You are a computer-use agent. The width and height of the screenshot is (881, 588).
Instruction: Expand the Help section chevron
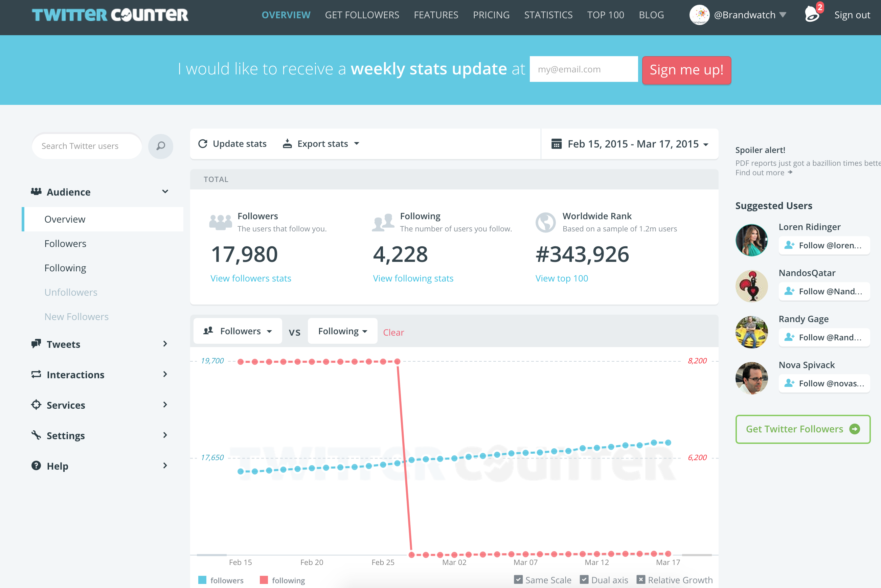(165, 466)
